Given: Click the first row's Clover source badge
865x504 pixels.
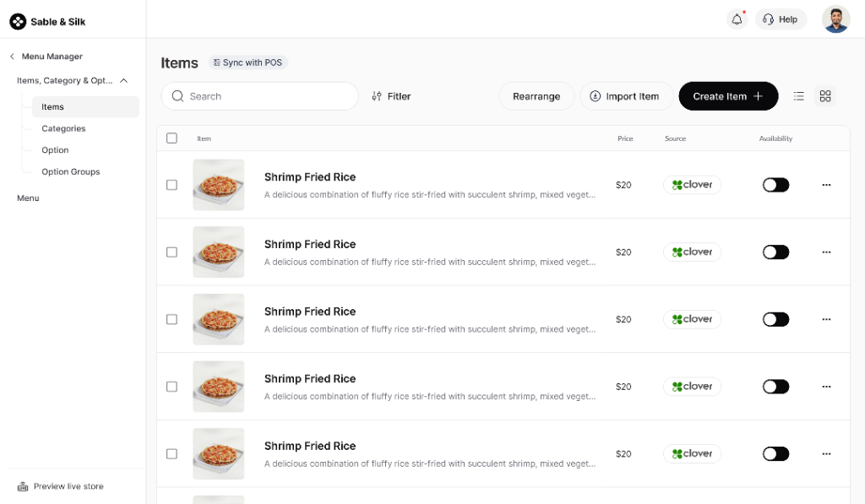Looking at the screenshot, I should [693, 185].
